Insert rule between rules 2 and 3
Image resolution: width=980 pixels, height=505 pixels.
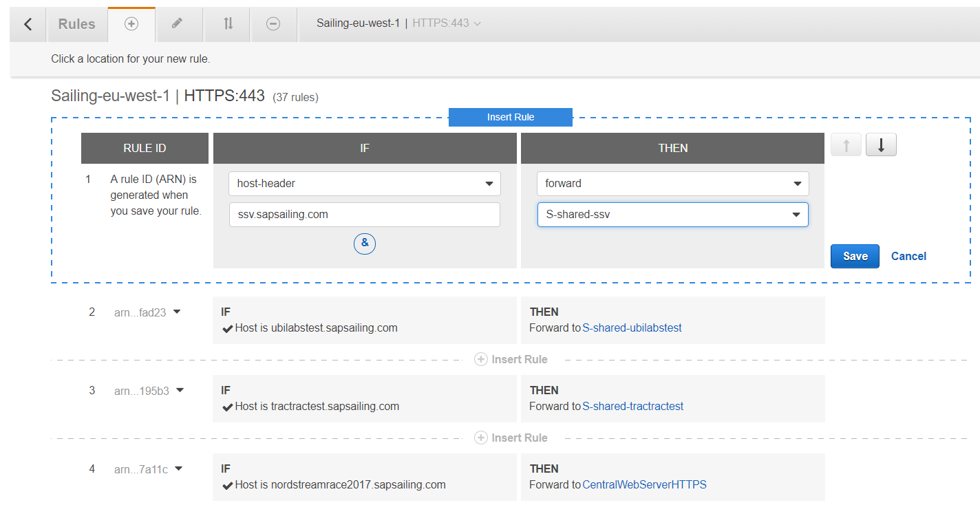(x=511, y=359)
